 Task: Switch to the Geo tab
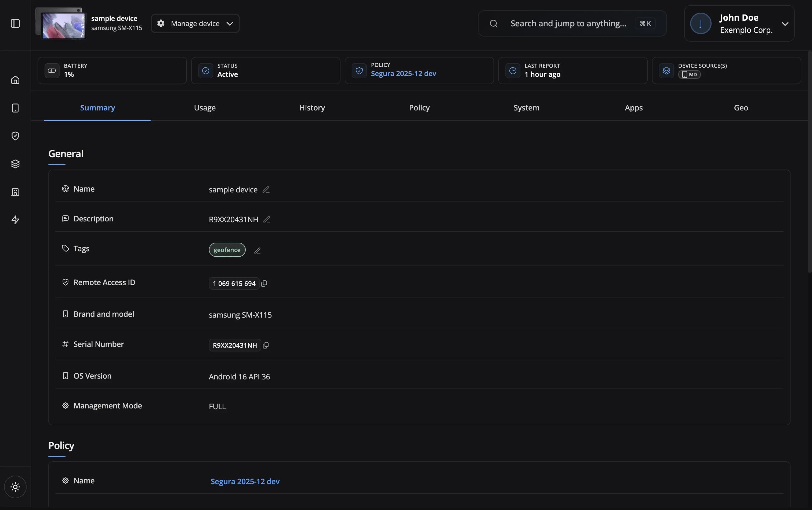tap(741, 107)
